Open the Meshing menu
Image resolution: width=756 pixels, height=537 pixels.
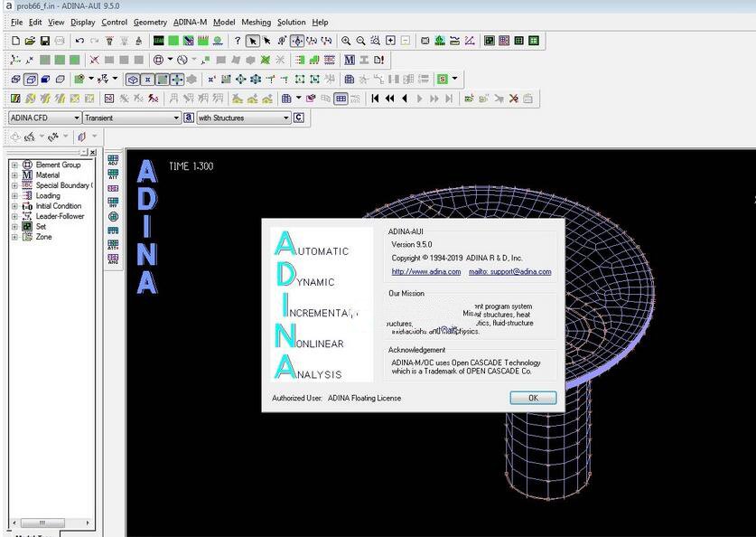(x=256, y=23)
